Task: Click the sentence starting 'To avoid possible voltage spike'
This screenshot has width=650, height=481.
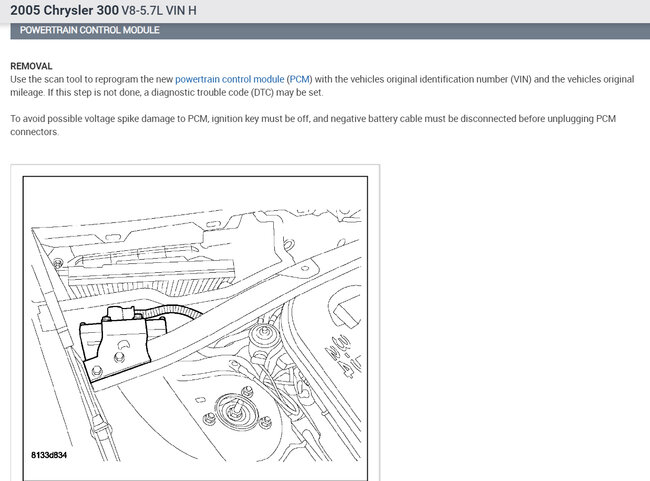Action: point(313,125)
